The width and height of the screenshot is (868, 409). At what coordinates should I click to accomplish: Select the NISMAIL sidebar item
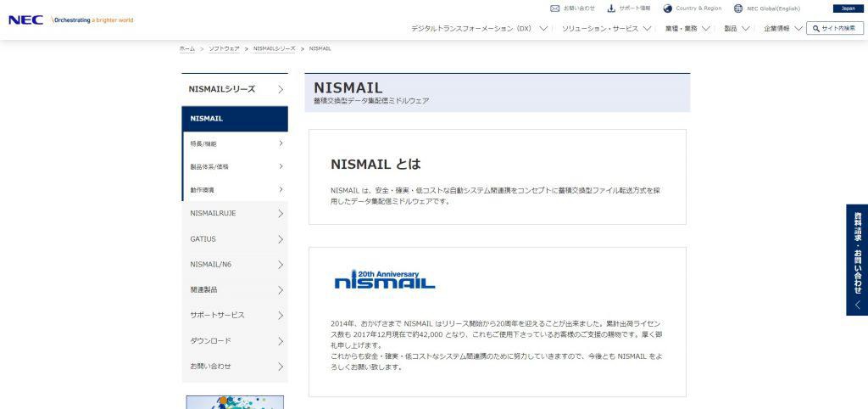click(235, 119)
